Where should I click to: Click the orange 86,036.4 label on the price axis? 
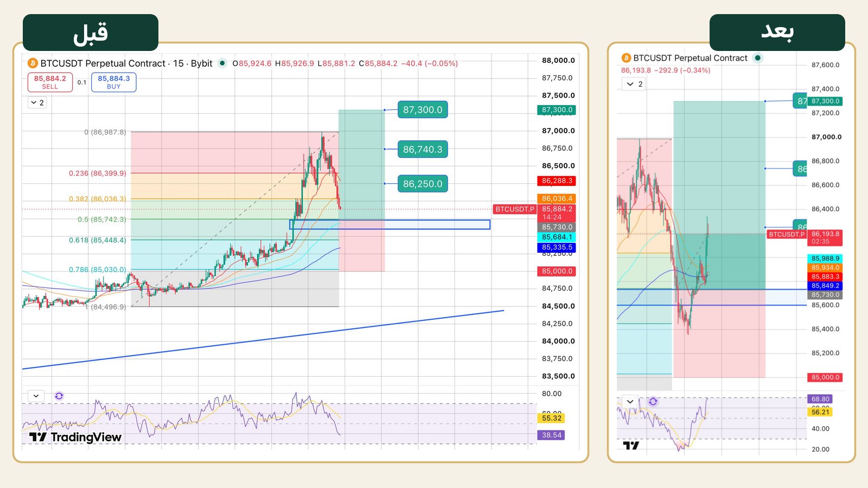557,199
